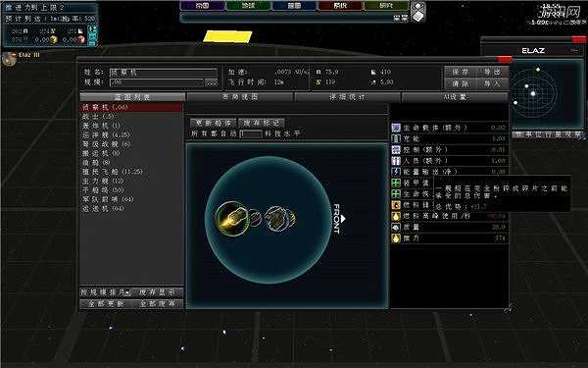Viewport: 588px width, 368px height.
Task: Select the green tab in top bar
Action: pos(248,5)
